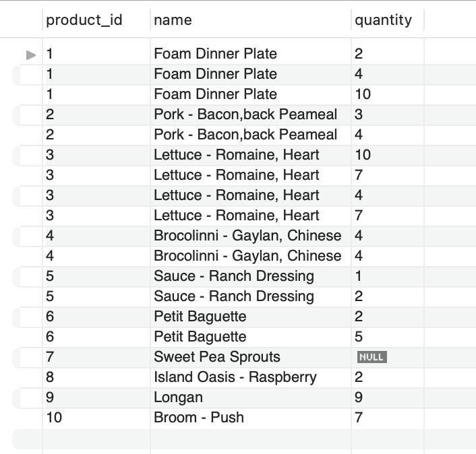Select product_id 7 cell
This screenshot has height=454, width=476.
click(x=96, y=357)
